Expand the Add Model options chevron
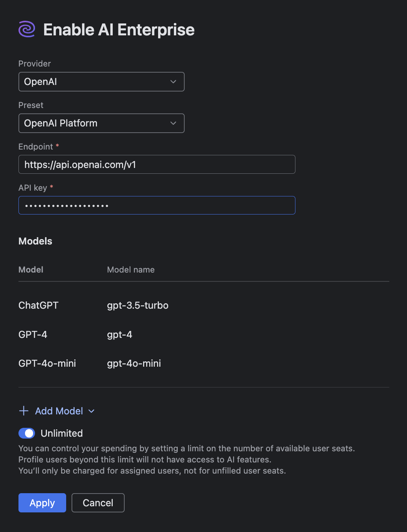 coord(91,411)
